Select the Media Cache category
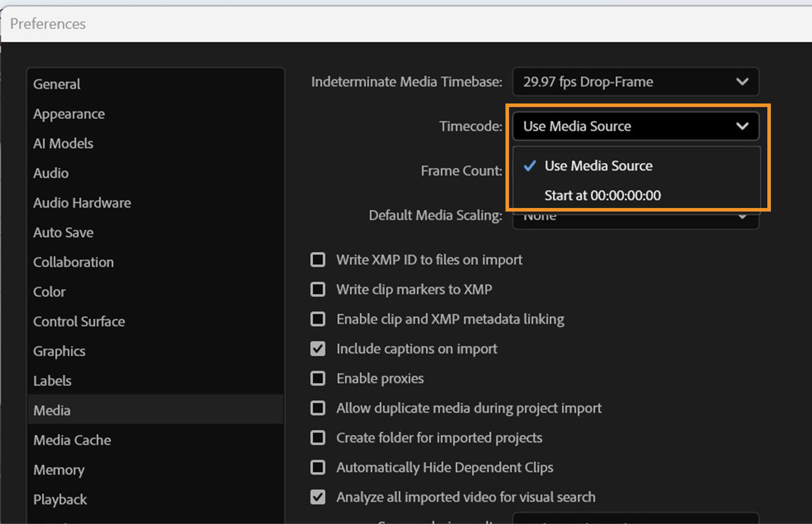This screenshot has width=812, height=524. point(72,440)
